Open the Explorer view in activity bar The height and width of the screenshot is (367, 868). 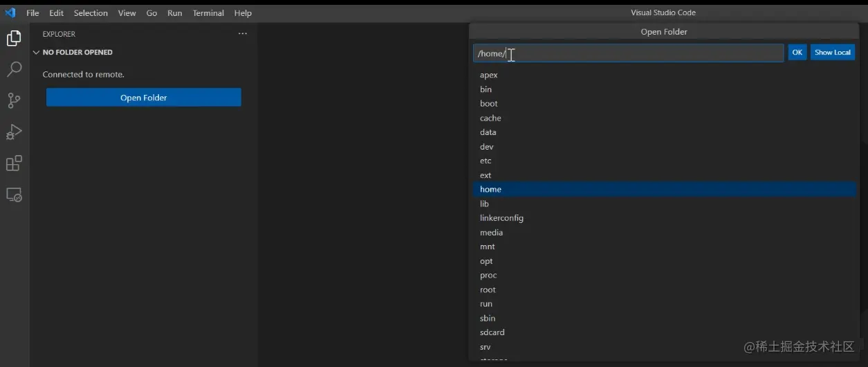(x=14, y=38)
